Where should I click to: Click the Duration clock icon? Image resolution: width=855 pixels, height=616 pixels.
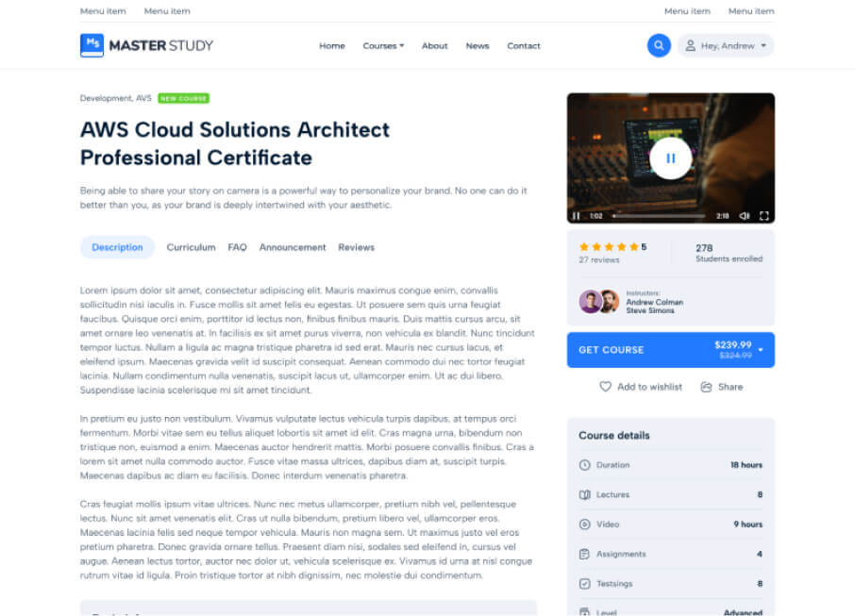[x=584, y=465]
